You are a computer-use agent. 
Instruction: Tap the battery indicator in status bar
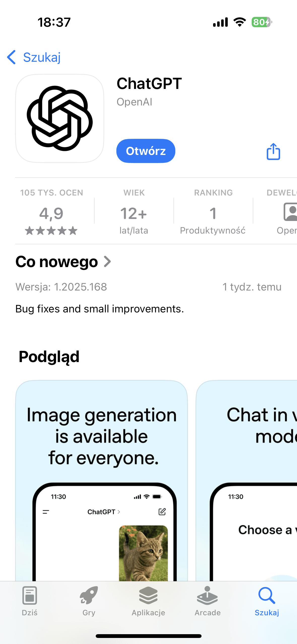(x=261, y=22)
